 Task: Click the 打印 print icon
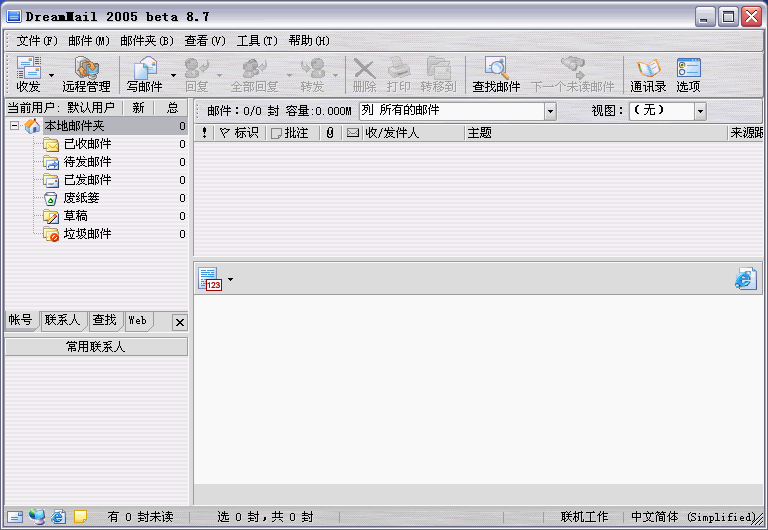[x=399, y=74]
